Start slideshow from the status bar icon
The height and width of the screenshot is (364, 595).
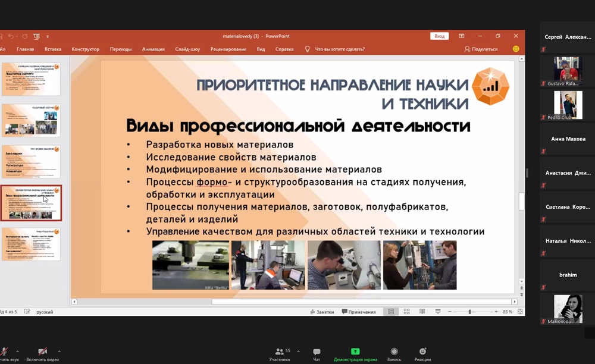coord(437,312)
